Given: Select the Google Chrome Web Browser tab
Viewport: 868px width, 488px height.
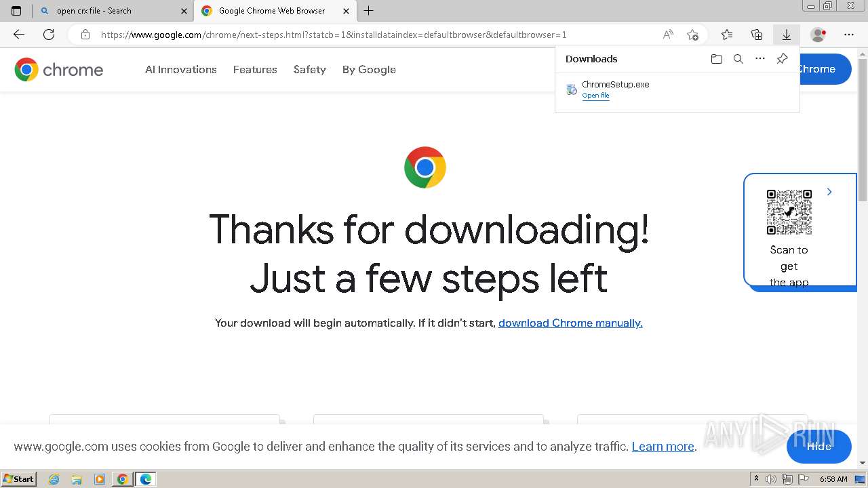Looking at the screenshot, I should (x=275, y=11).
